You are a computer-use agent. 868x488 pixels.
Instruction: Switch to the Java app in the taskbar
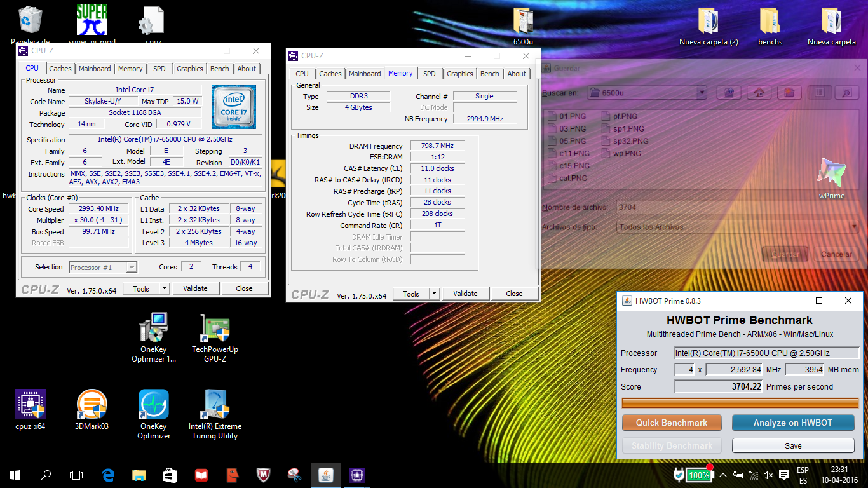click(326, 475)
